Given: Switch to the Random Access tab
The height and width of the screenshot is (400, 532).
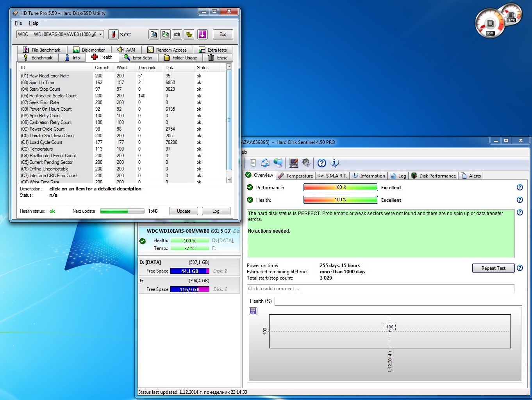Looking at the screenshot, I should pos(167,50).
